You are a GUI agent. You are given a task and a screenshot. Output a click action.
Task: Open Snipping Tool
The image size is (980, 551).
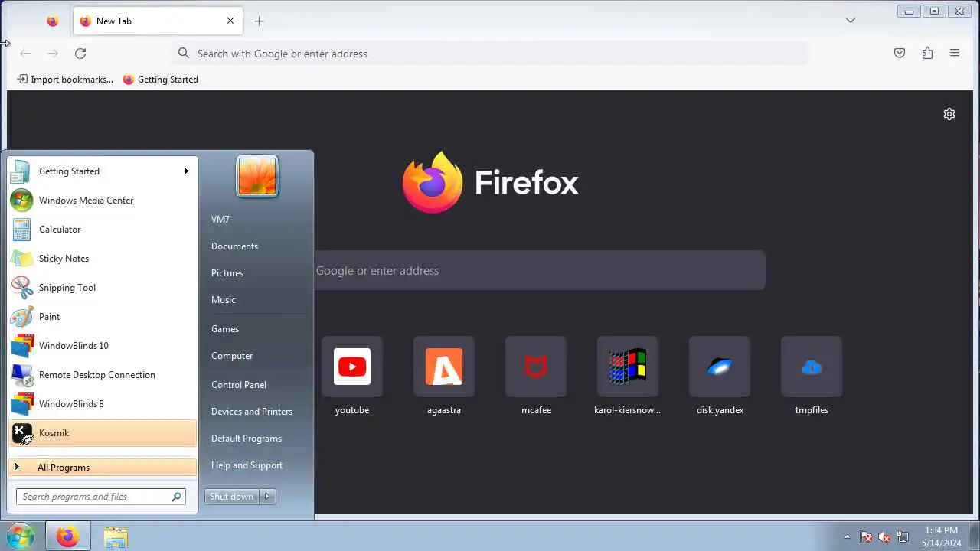click(x=103, y=288)
